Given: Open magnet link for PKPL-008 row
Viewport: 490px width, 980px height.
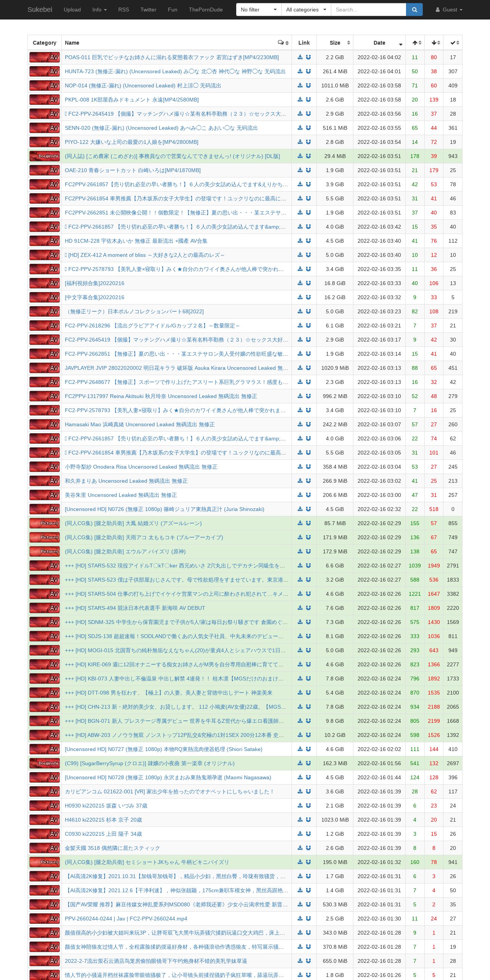Looking at the screenshot, I should point(308,100).
